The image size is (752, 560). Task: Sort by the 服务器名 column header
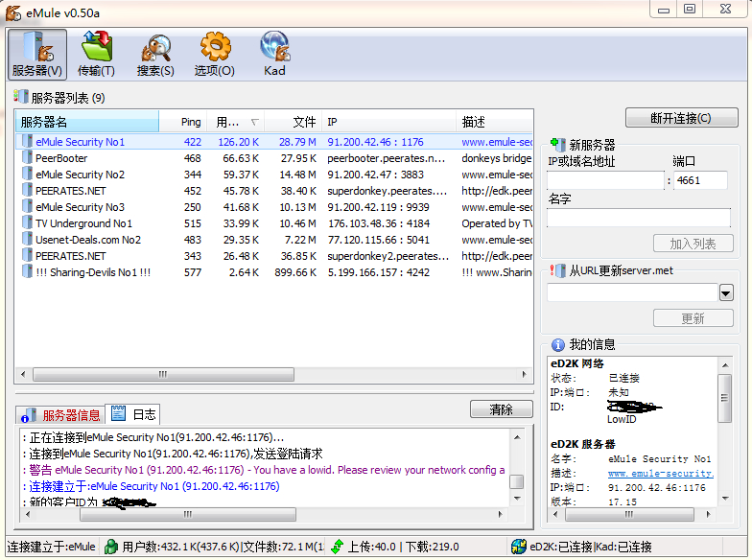(x=86, y=122)
